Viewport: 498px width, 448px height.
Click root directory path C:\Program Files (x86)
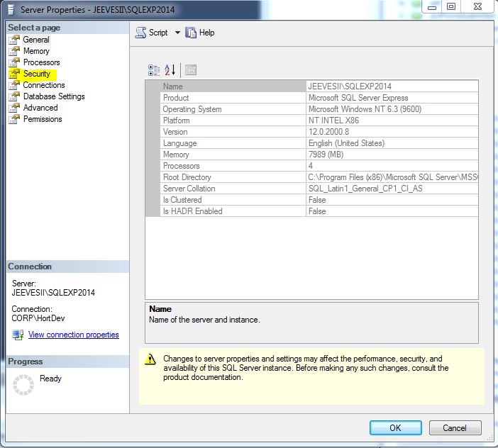coord(393,177)
